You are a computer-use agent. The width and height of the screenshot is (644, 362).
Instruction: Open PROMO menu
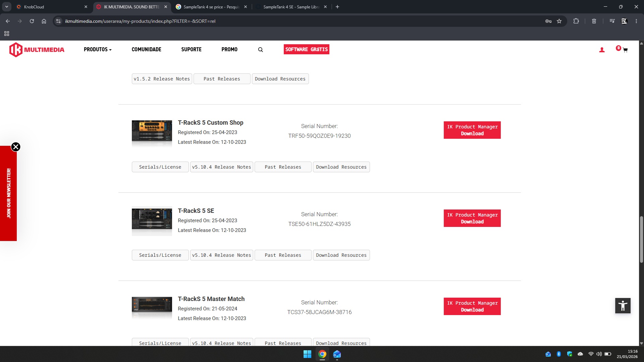229,50
